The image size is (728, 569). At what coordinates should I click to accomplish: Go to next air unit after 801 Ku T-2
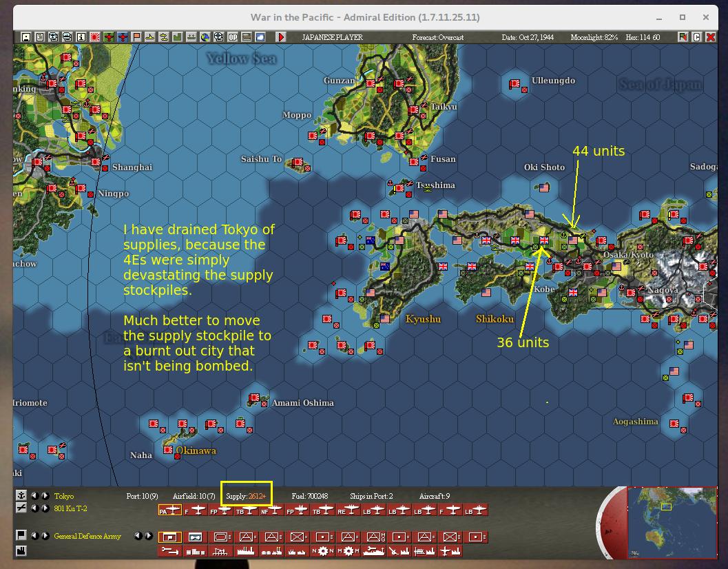45,508
